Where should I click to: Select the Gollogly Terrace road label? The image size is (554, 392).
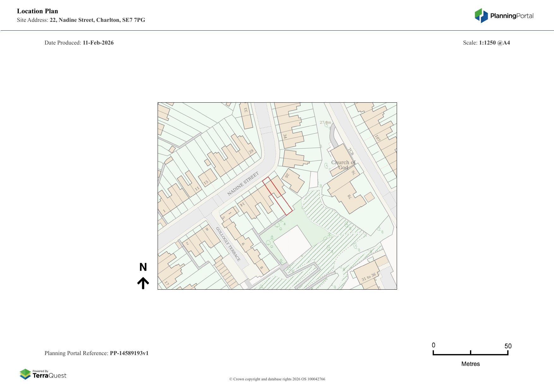228,244
